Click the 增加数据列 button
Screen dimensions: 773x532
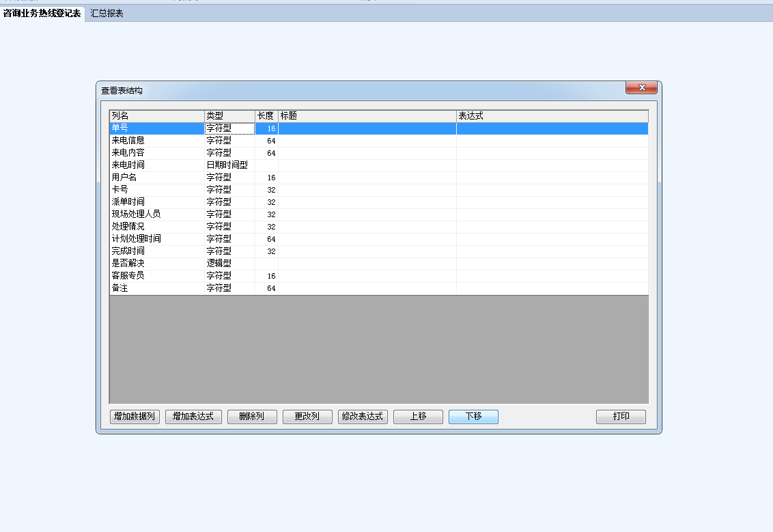point(135,417)
